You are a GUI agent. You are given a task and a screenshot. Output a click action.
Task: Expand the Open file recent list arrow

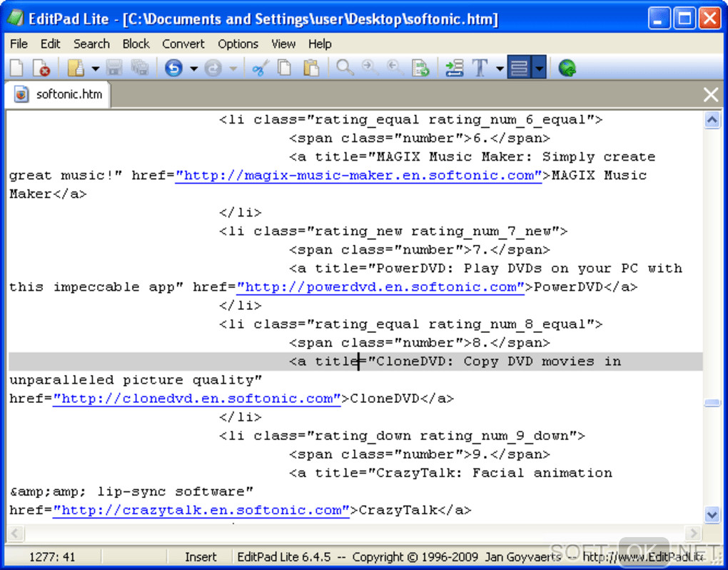[x=95, y=69]
